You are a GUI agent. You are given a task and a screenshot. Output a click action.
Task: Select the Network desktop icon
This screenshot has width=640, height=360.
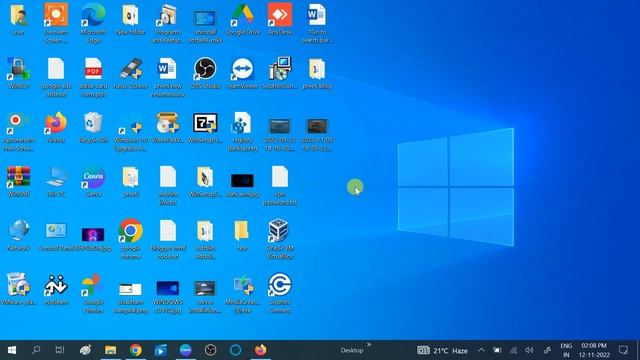coord(19,236)
